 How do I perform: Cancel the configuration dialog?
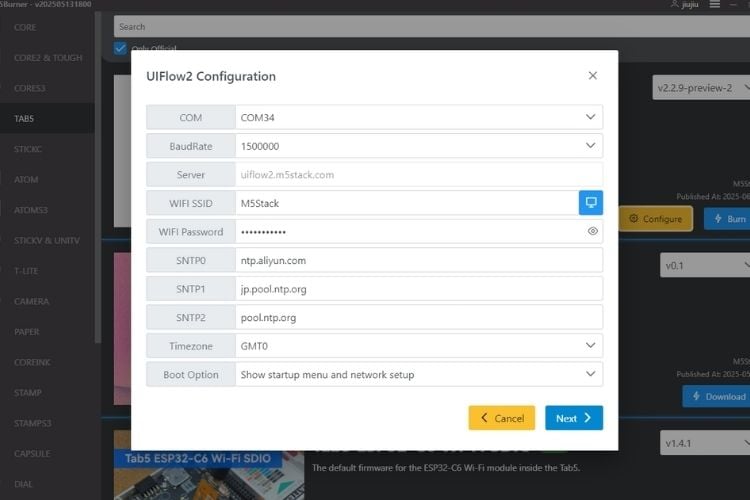[502, 418]
